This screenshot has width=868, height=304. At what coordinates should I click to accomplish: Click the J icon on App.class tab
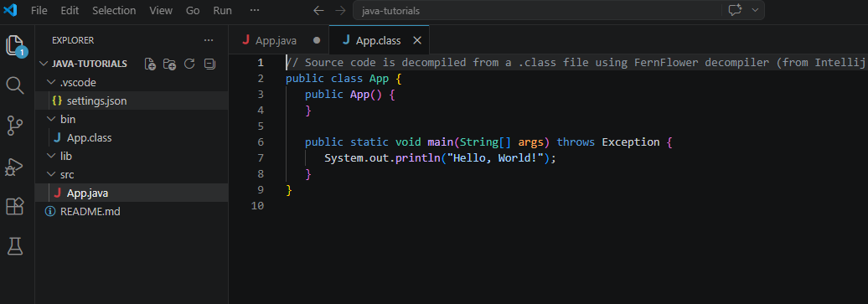[x=347, y=40]
